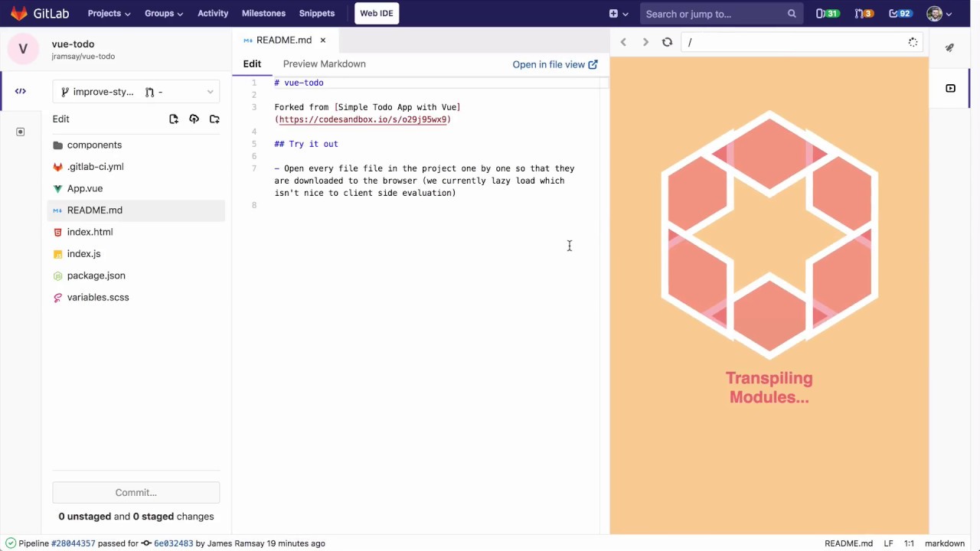Click the preview URL address field
Screen dimensions: 980x551
[796, 42]
